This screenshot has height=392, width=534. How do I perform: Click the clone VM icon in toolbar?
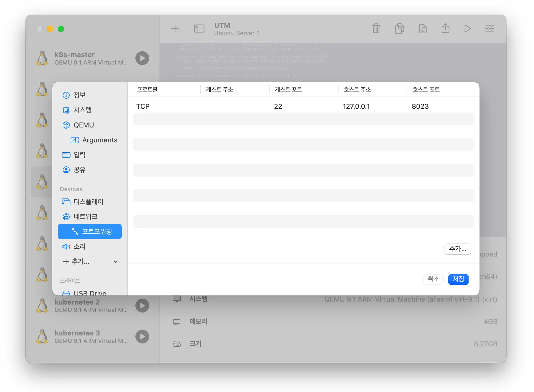(x=399, y=28)
